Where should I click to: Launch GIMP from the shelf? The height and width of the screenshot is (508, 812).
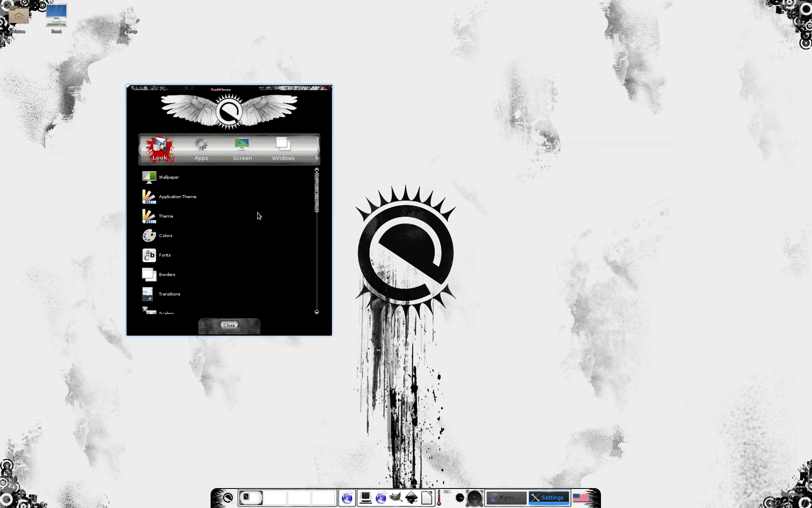(396, 497)
